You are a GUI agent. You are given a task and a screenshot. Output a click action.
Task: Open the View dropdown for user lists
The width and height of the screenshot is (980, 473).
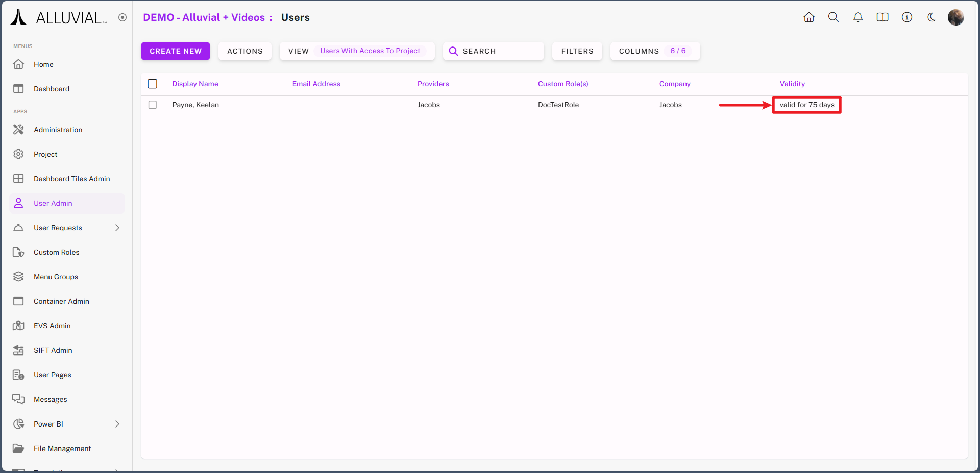point(357,51)
